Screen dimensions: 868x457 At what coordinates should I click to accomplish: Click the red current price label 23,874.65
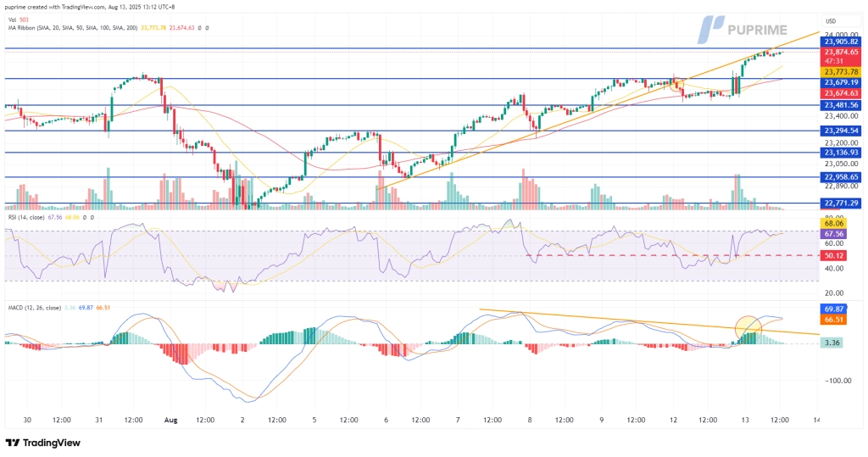[x=840, y=51]
